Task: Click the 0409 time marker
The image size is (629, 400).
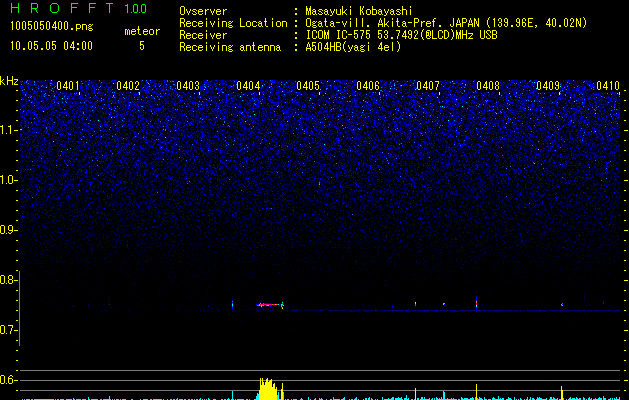Action: [x=548, y=86]
